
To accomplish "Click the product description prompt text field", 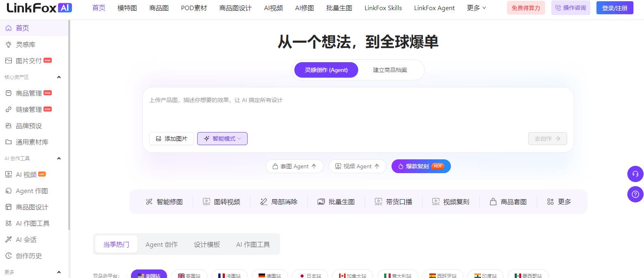I will [358, 110].
